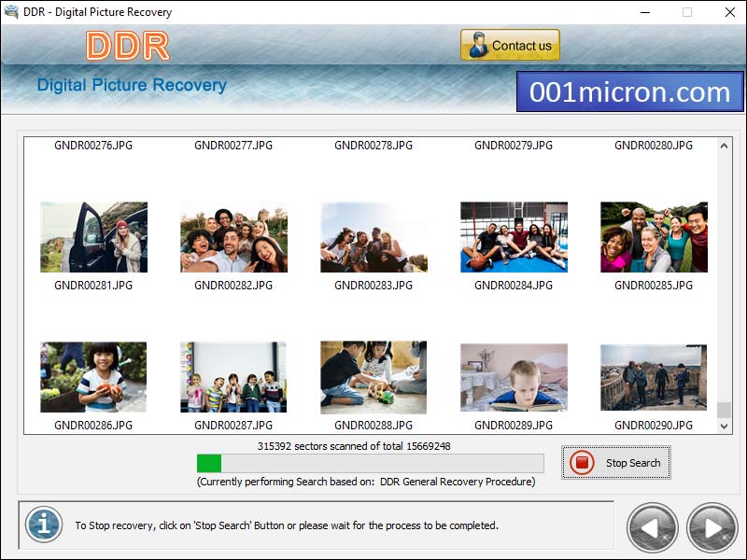This screenshot has height=560, width=747.
Task: Open recovered image GNDR00288.JPG
Action: tap(373, 376)
